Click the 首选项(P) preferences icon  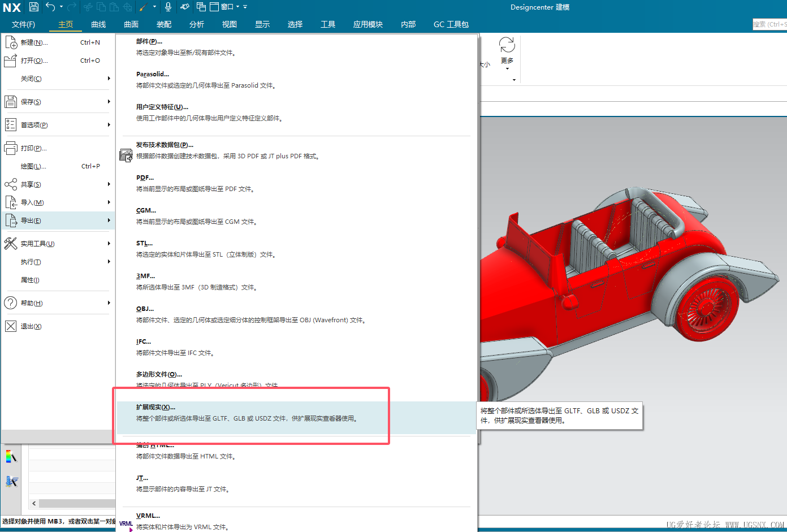(11, 125)
